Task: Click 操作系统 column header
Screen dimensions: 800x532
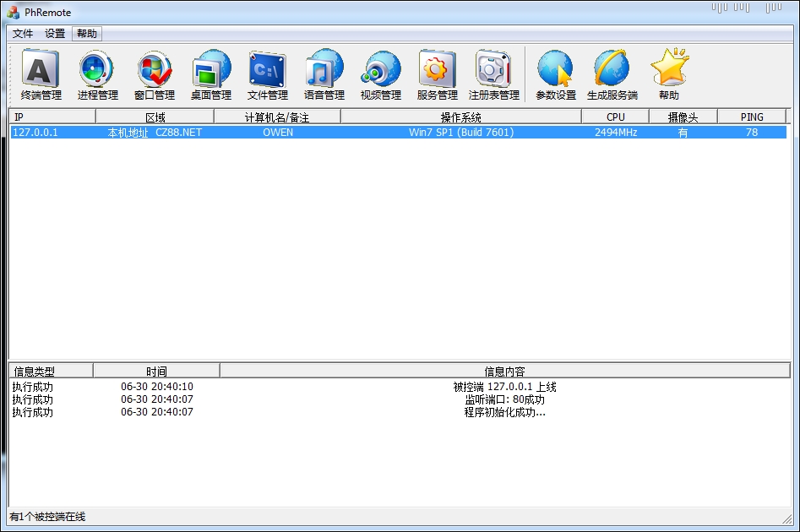Action: point(460,117)
